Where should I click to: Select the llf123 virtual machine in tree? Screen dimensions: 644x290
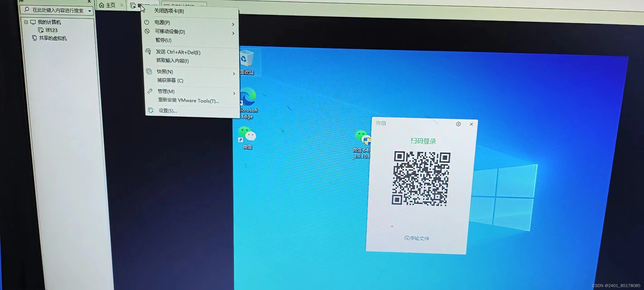click(51, 30)
